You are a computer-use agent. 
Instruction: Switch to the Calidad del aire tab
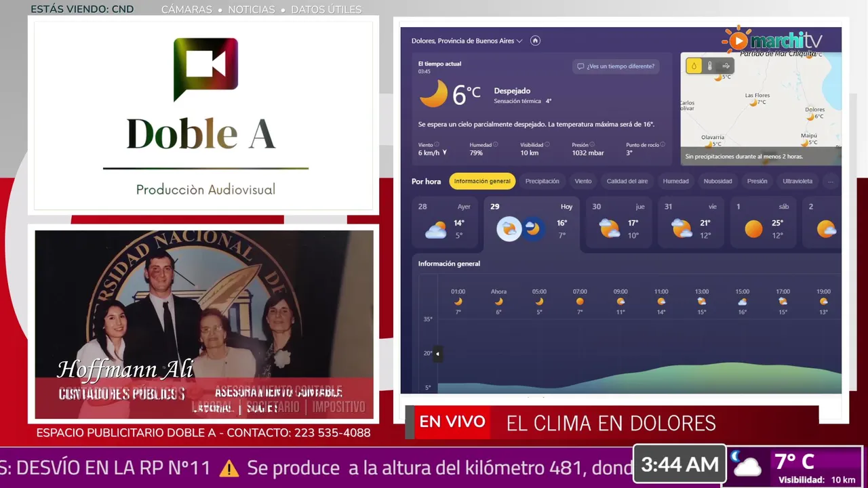point(627,181)
